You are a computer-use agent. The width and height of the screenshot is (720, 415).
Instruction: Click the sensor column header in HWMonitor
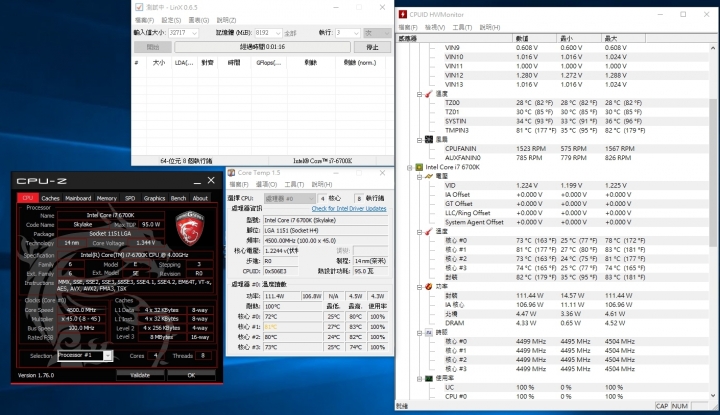(454, 38)
